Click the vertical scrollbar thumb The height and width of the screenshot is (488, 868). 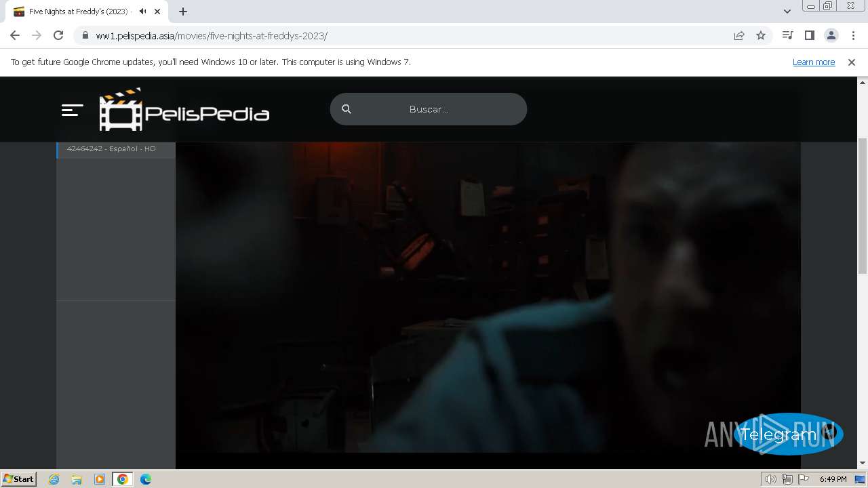pyautogui.click(x=863, y=205)
